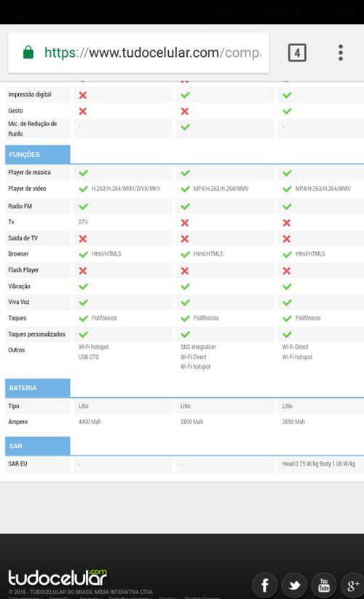Click the DTV value in Tv row

pos(83,222)
